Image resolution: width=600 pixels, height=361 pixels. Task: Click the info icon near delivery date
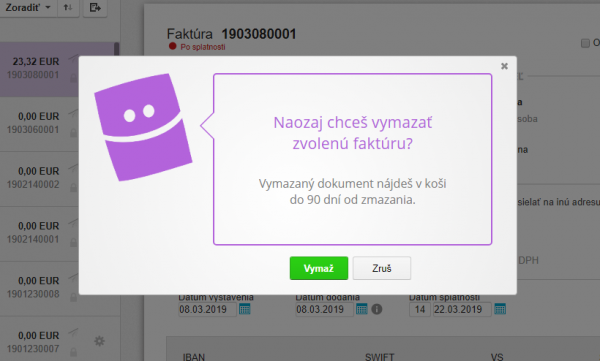click(377, 309)
